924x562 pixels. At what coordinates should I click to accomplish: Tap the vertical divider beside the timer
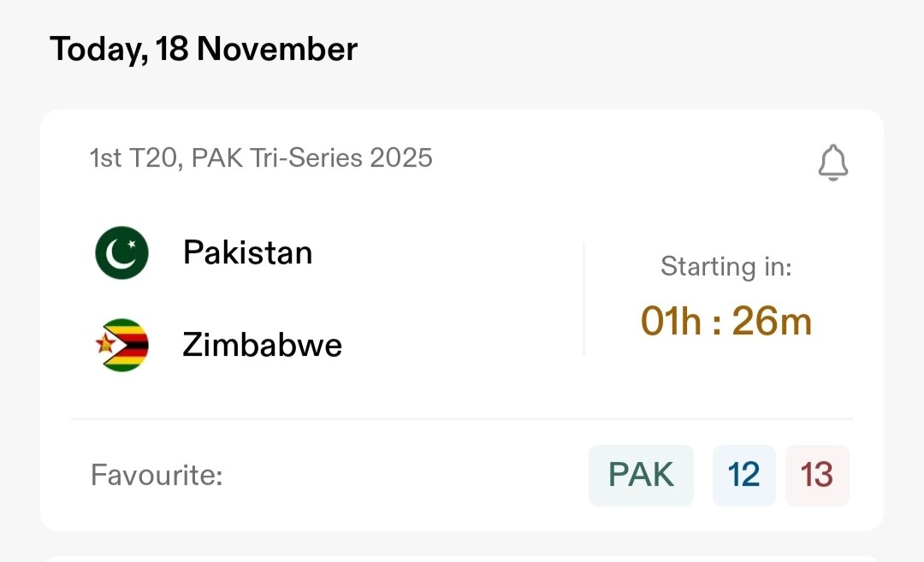click(x=583, y=299)
